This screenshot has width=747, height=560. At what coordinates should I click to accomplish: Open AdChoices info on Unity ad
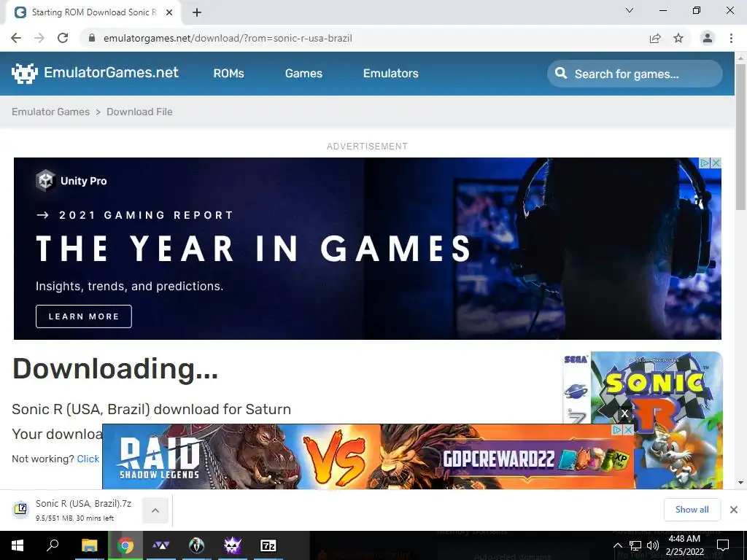tap(705, 163)
